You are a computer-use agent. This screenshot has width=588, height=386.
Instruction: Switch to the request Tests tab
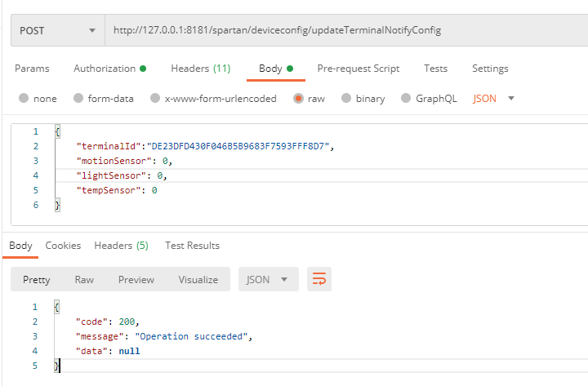(435, 69)
